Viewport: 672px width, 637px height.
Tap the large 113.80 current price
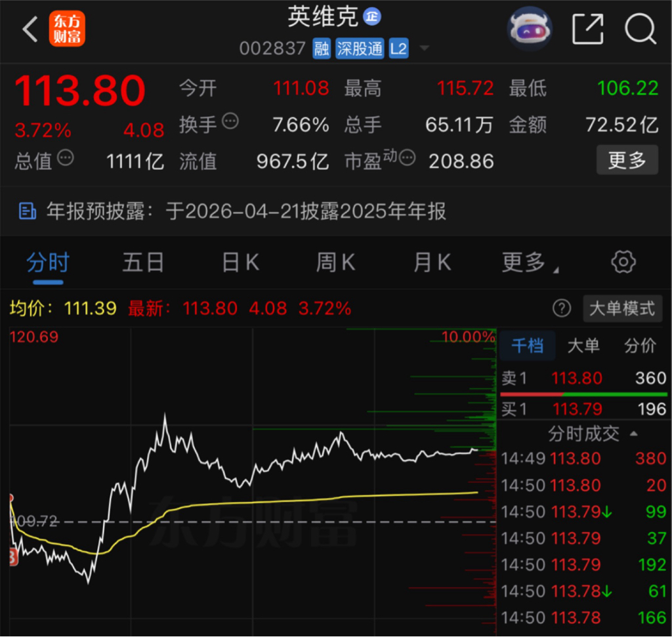pos(81,91)
